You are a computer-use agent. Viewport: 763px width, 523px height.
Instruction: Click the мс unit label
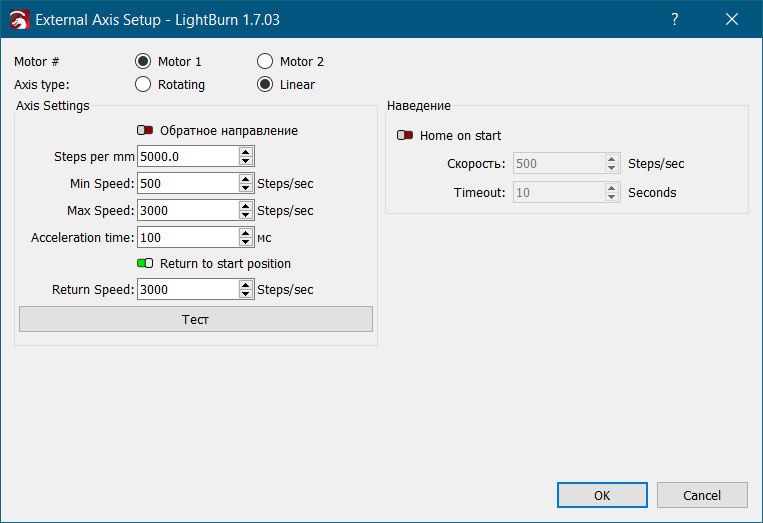pyautogui.click(x=264, y=238)
